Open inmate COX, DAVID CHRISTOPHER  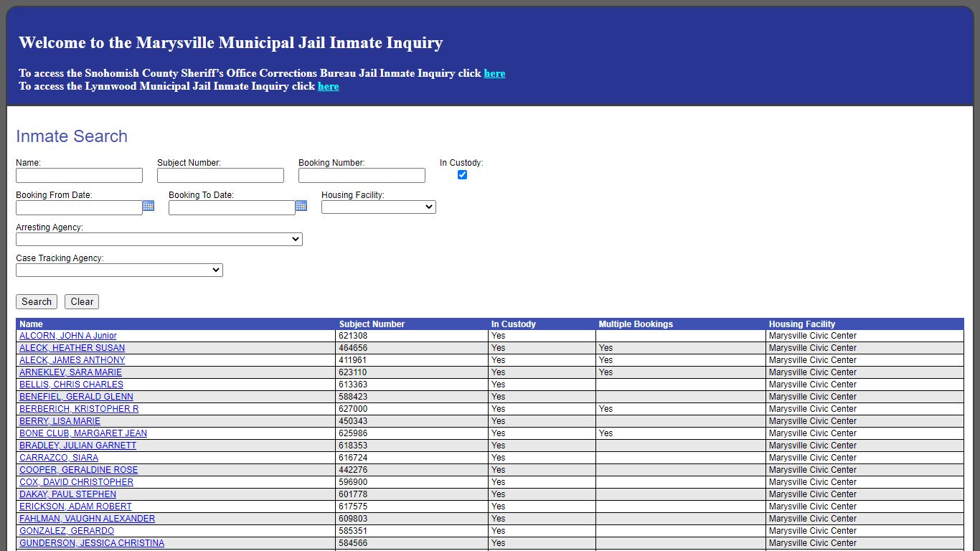tap(76, 482)
